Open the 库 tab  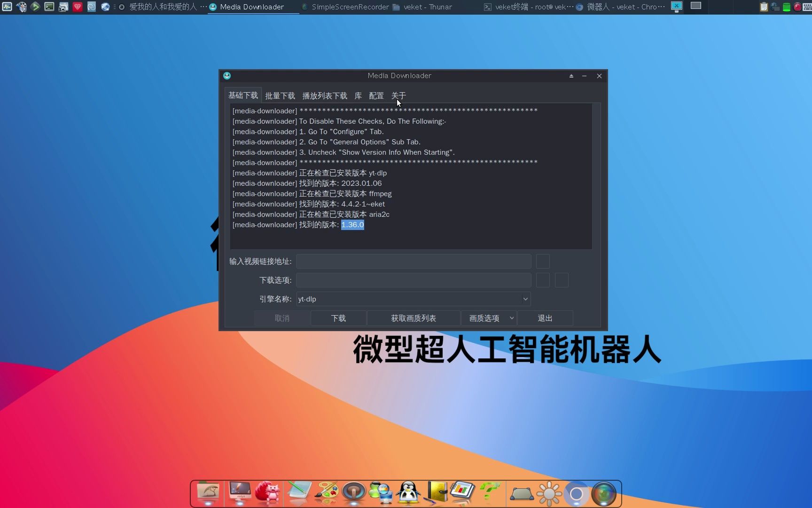(358, 96)
